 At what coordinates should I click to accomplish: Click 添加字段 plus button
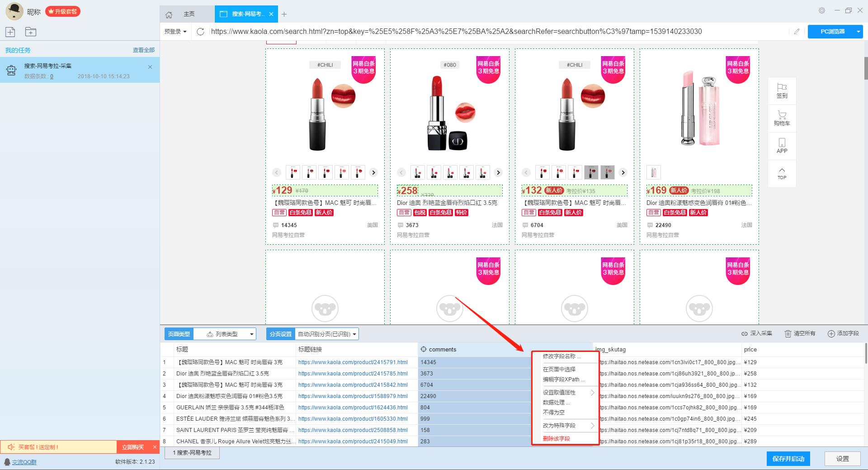tap(843, 333)
